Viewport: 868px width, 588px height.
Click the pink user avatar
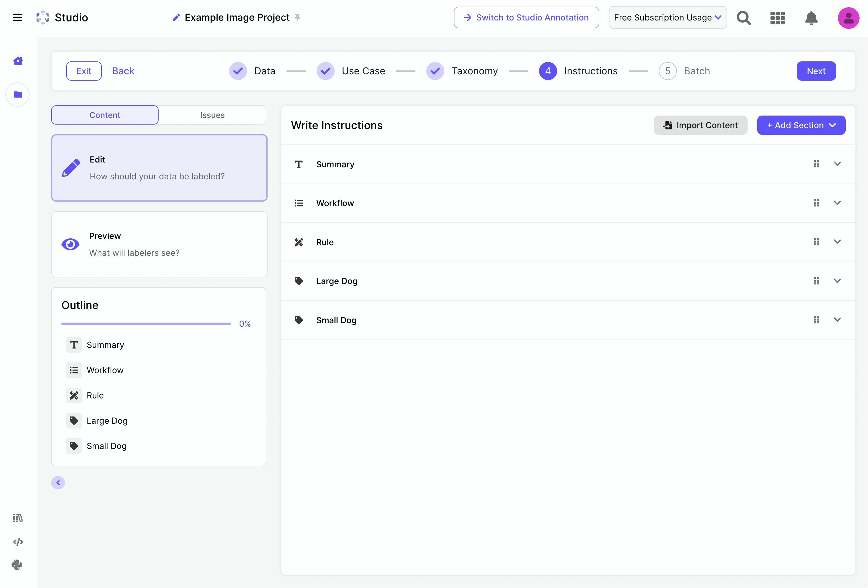point(848,17)
